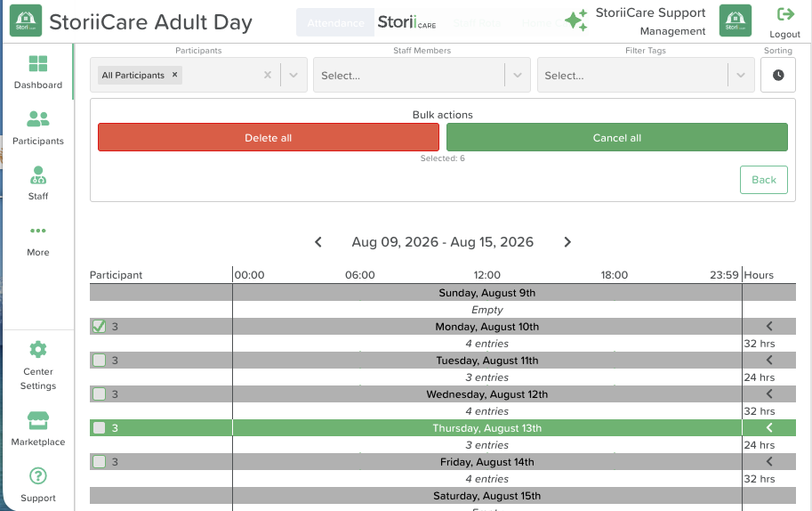Click the Support question mark icon
Screen dimensions: 812x511
(x=38, y=475)
